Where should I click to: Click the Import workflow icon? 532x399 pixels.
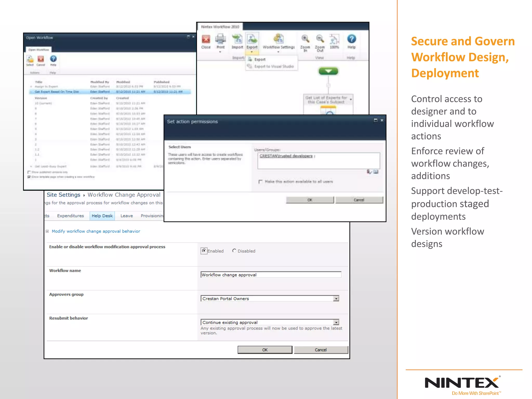pos(237,39)
